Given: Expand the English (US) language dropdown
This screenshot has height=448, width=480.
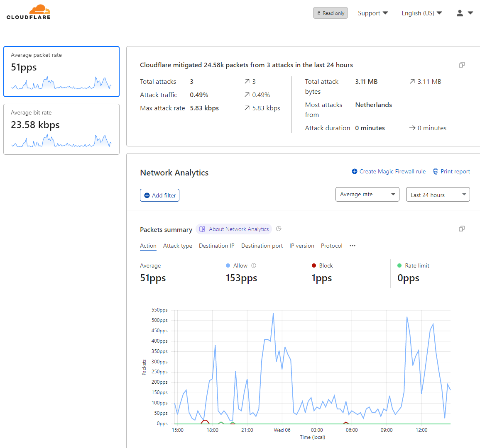Looking at the screenshot, I should point(421,13).
